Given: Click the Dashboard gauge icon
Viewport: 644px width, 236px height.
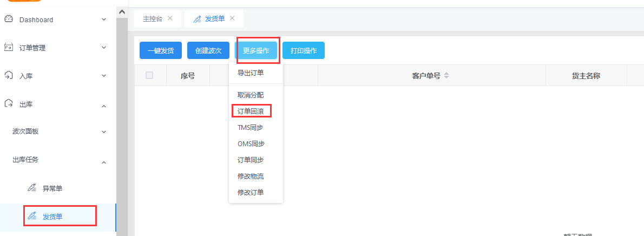Looking at the screenshot, I should pyautogui.click(x=9, y=19).
